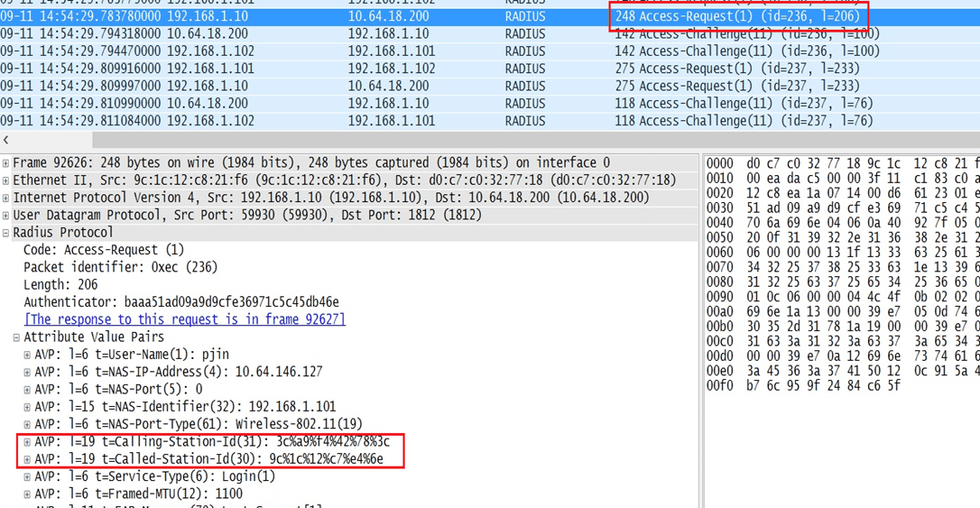Image resolution: width=980 pixels, height=508 pixels.
Task: Click hex dump row at offset 00f0
Action: (x=804, y=385)
